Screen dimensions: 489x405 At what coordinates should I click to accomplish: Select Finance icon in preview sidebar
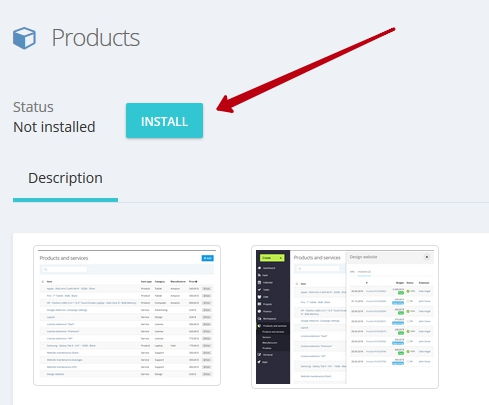point(260,311)
